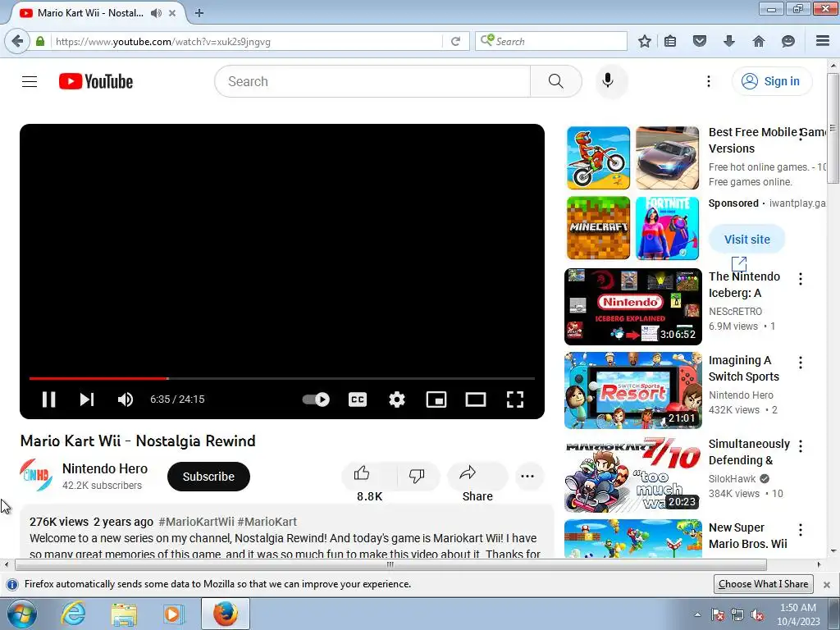Enter fullscreen mode
The height and width of the screenshot is (630, 840).
point(515,399)
